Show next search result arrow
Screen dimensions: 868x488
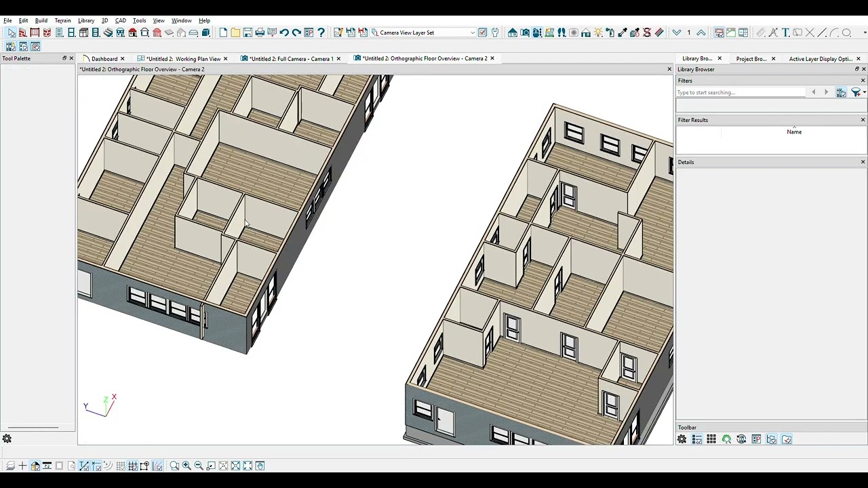[x=826, y=92]
